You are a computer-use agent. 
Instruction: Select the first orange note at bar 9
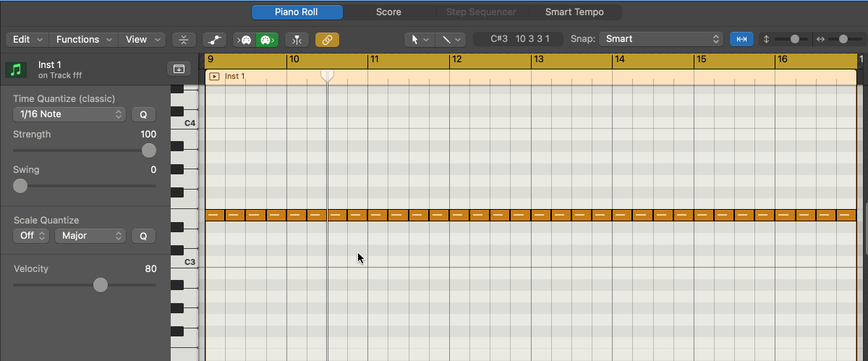(x=216, y=216)
